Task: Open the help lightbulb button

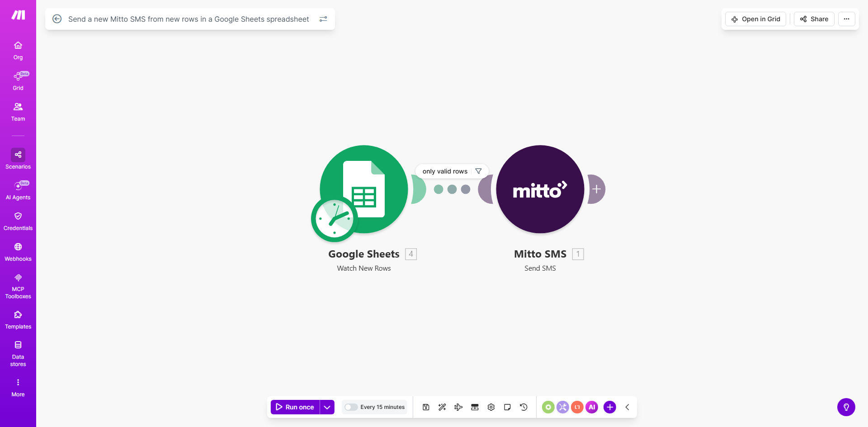Action: pyautogui.click(x=846, y=407)
